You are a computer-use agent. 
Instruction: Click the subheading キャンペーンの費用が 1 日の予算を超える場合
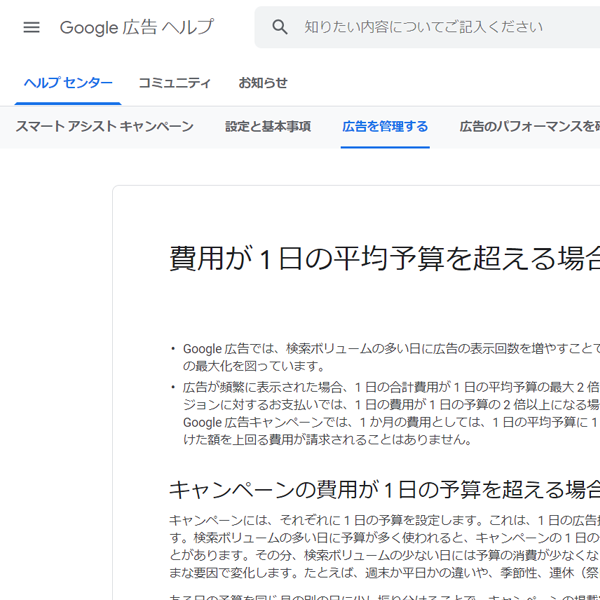click(385, 490)
